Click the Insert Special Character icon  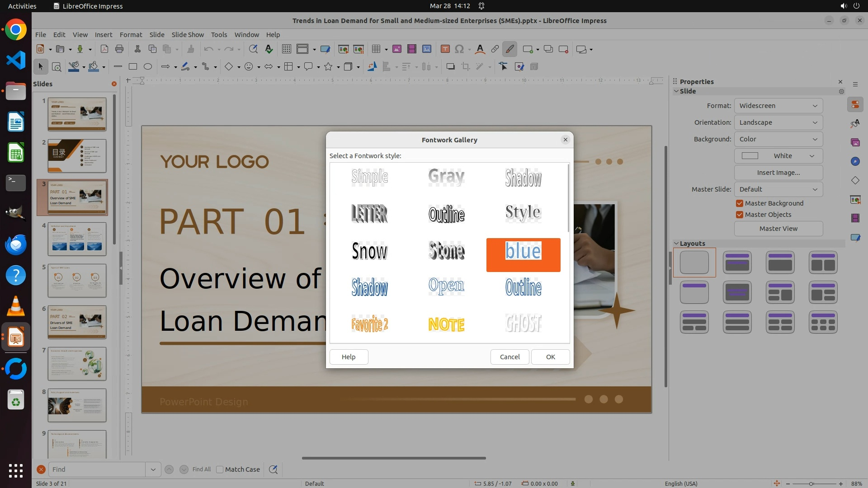point(459,49)
